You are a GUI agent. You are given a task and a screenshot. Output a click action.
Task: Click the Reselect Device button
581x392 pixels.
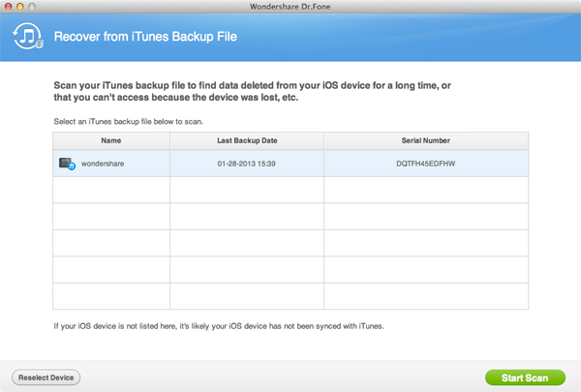(x=46, y=377)
